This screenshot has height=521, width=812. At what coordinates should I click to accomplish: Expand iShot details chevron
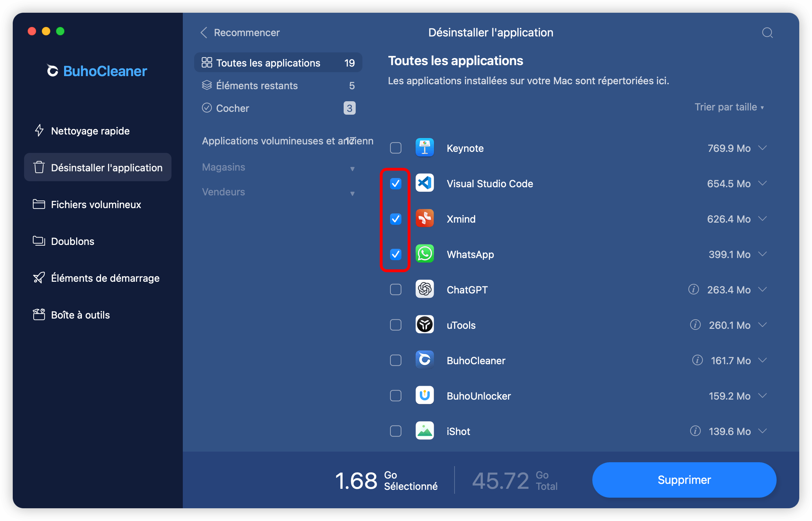(x=762, y=431)
